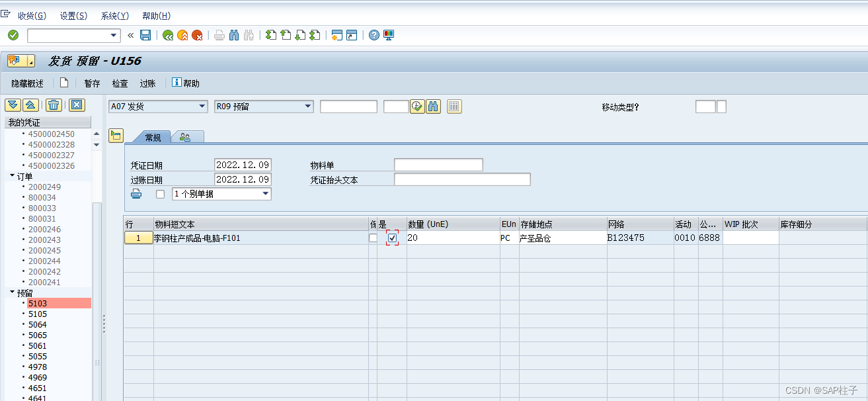Click the red Cancel icon
Viewport: 868px width, 401px height.
(197, 35)
